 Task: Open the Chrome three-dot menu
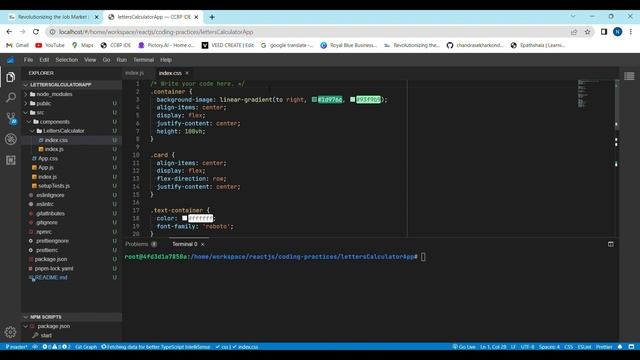click(631, 32)
